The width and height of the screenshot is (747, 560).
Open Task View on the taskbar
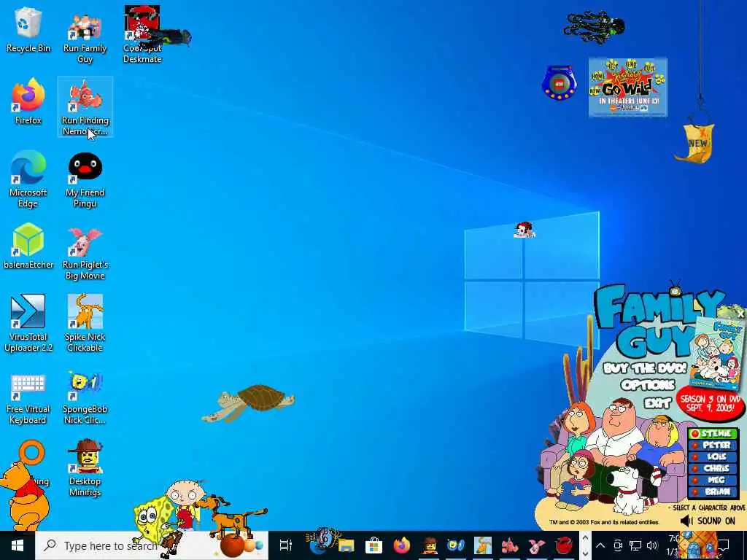[286, 545]
